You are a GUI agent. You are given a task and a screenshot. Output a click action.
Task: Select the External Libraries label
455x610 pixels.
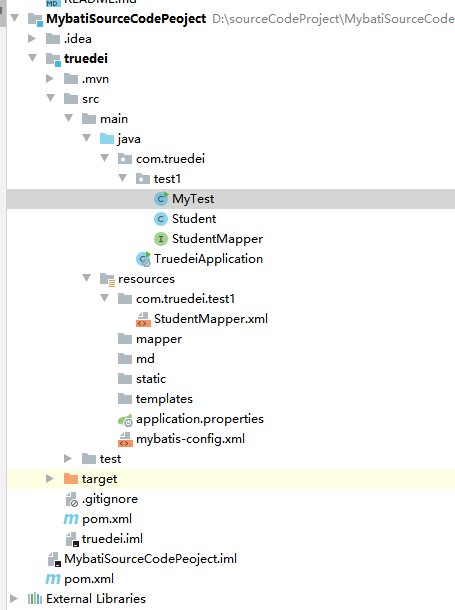pyautogui.click(x=96, y=599)
